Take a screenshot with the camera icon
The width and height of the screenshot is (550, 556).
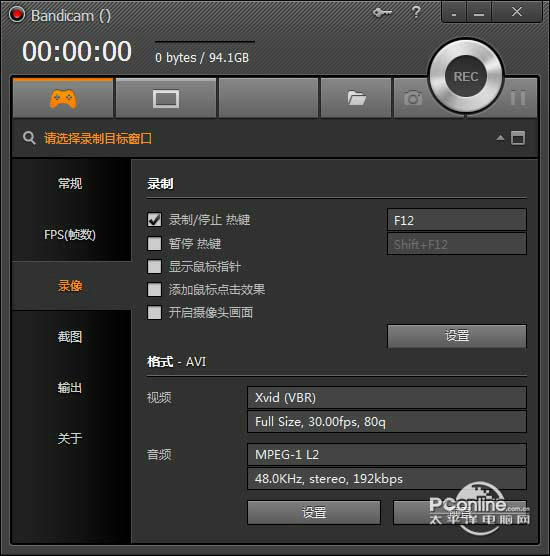point(413,98)
